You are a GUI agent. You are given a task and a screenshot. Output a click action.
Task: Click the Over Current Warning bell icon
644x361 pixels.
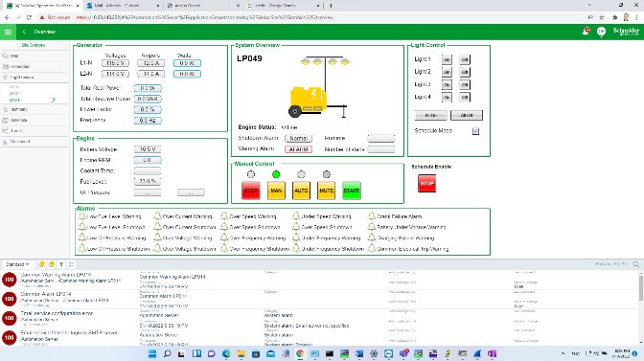(157, 215)
